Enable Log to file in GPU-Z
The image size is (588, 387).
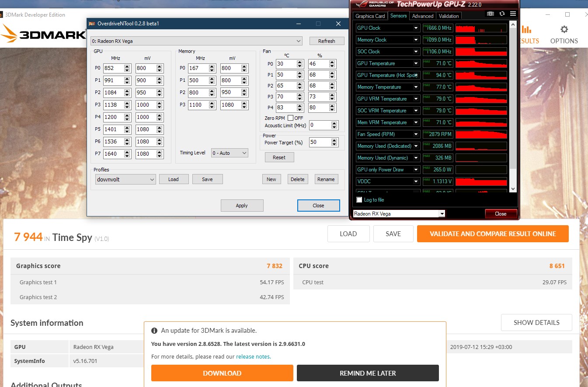click(x=359, y=200)
